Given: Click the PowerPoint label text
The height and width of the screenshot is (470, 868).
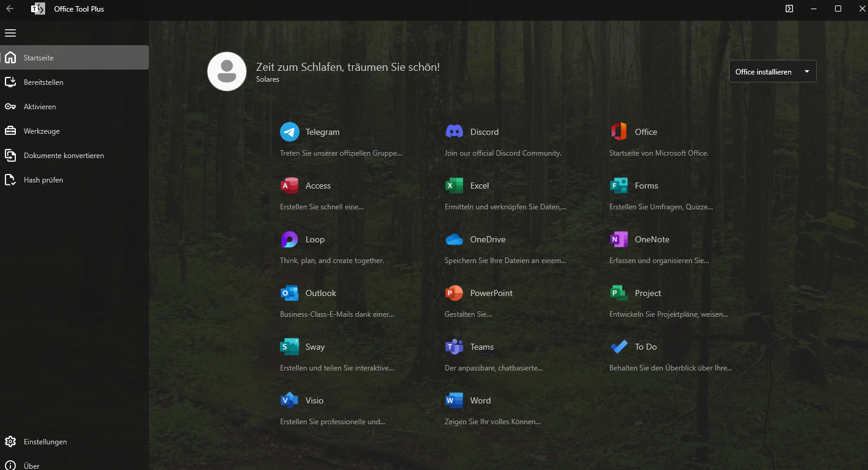Looking at the screenshot, I should [x=492, y=293].
